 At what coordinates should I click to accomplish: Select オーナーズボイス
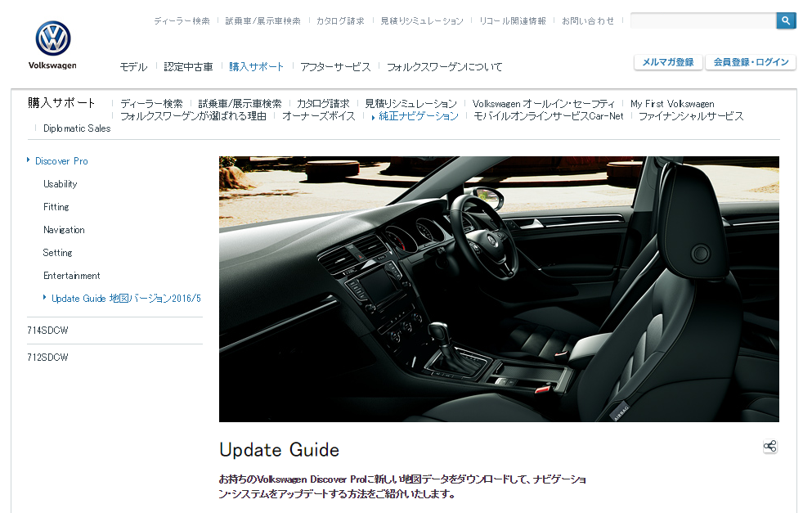(318, 116)
